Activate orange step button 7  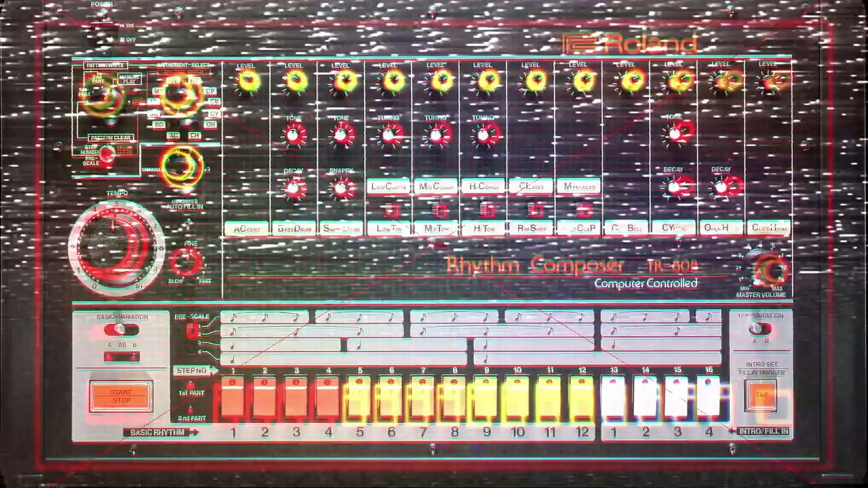click(423, 398)
